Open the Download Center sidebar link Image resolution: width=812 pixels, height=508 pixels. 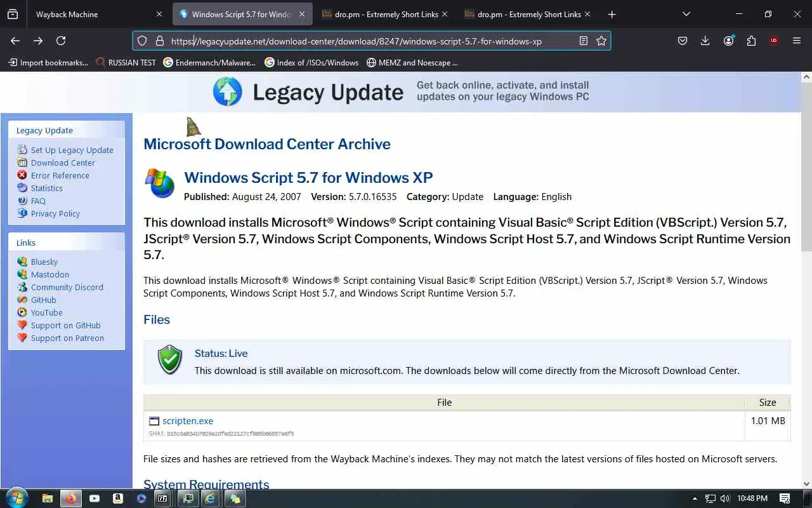coord(63,163)
